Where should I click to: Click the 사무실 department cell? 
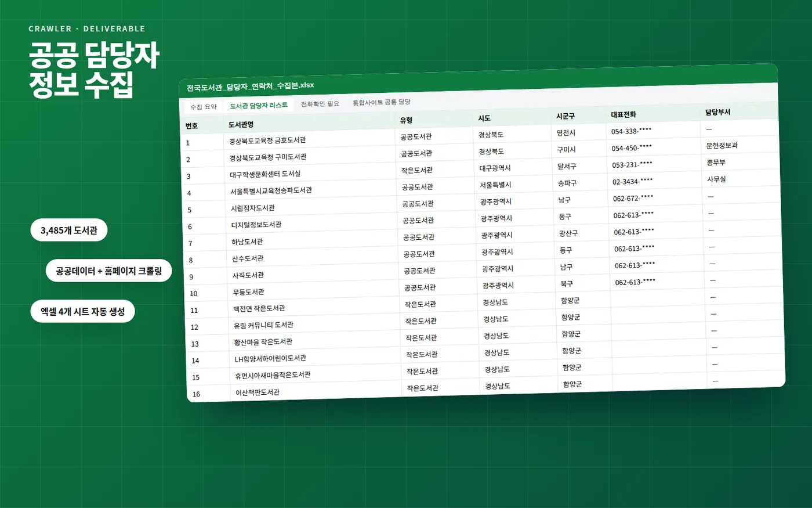pos(717,179)
